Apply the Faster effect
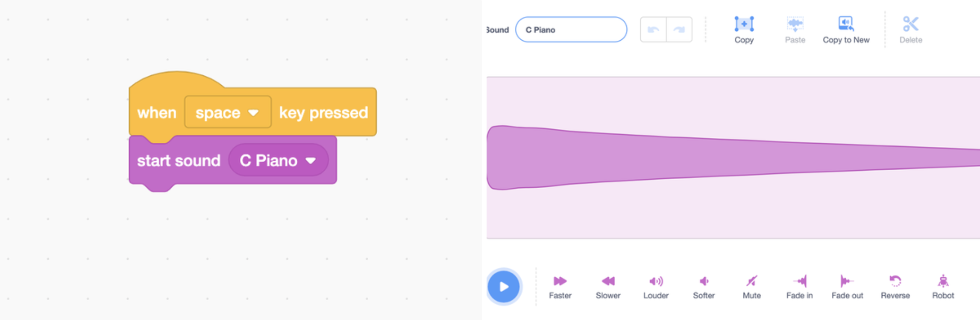 [560, 281]
